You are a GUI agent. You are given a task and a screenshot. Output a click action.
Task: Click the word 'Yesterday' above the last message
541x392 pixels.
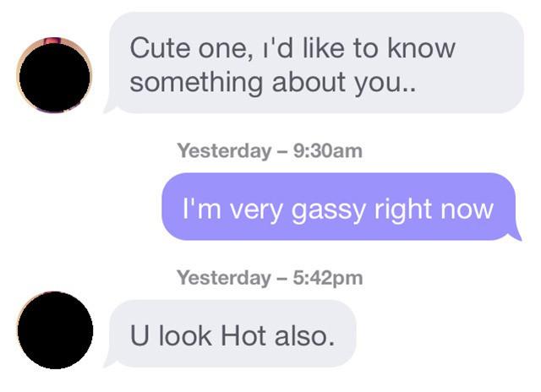tap(224, 279)
